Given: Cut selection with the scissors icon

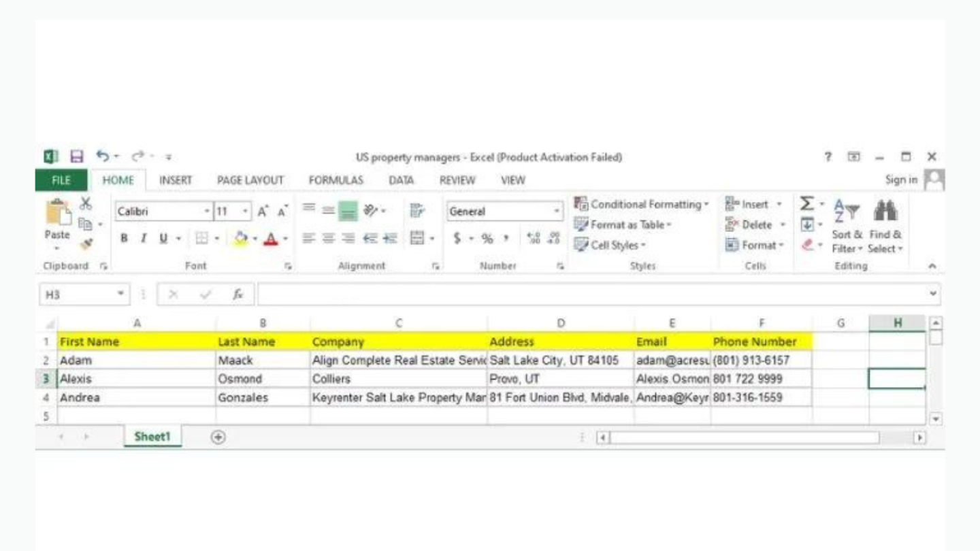Looking at the screenshot, I should pos(86,203).
